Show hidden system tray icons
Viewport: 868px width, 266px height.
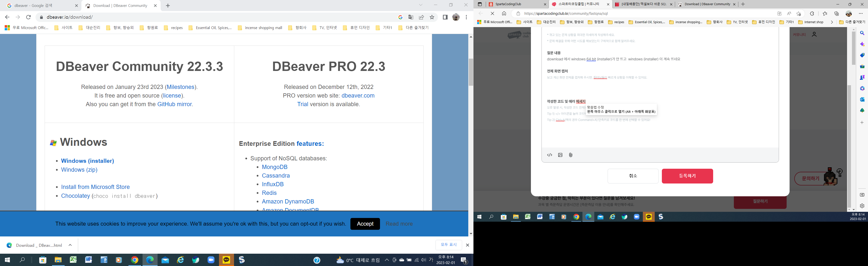tap(387, 260)
